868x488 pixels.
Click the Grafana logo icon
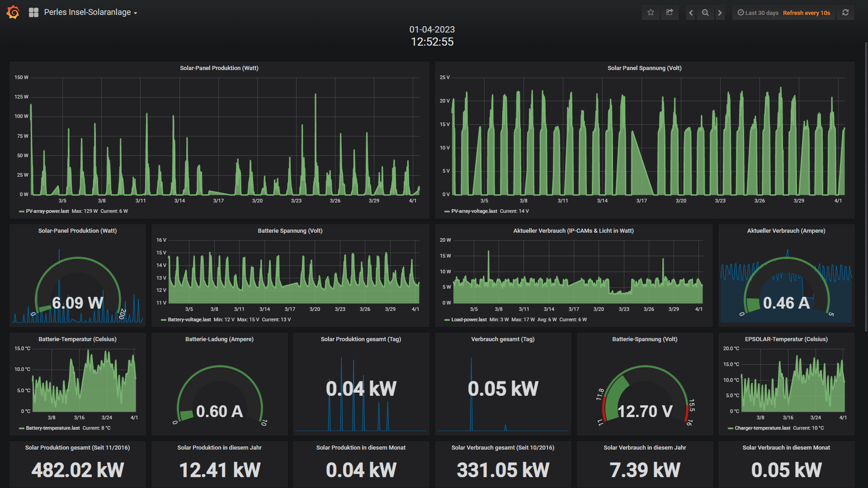coord(13,12)
